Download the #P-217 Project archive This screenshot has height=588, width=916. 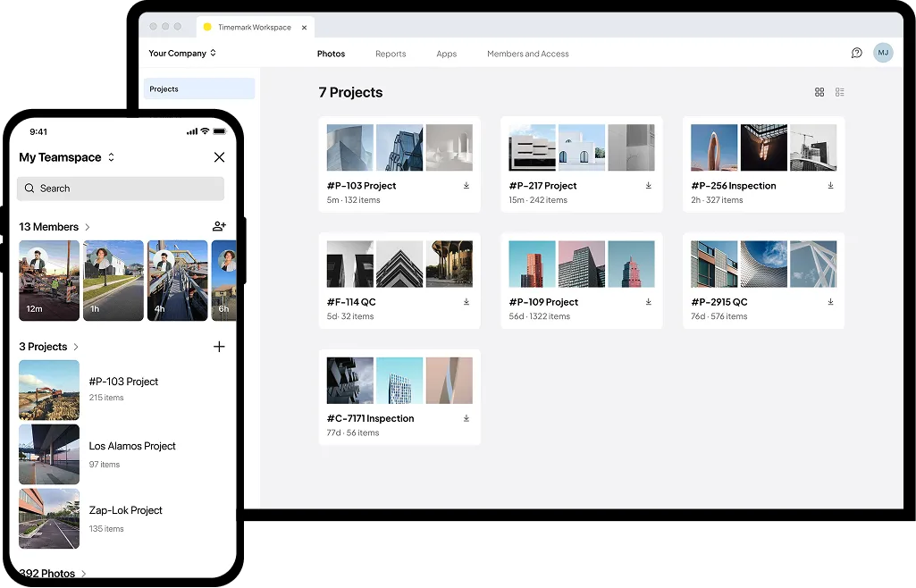647,186
